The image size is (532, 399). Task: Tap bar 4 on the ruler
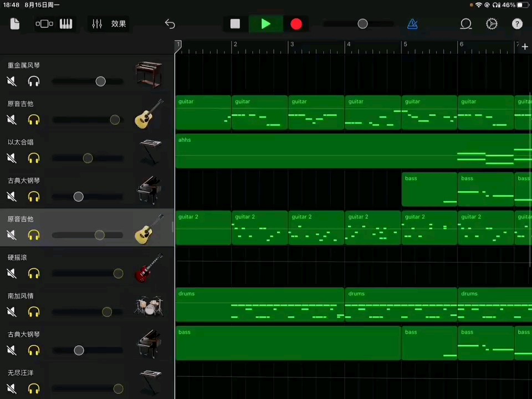click(x=349, y=44)
